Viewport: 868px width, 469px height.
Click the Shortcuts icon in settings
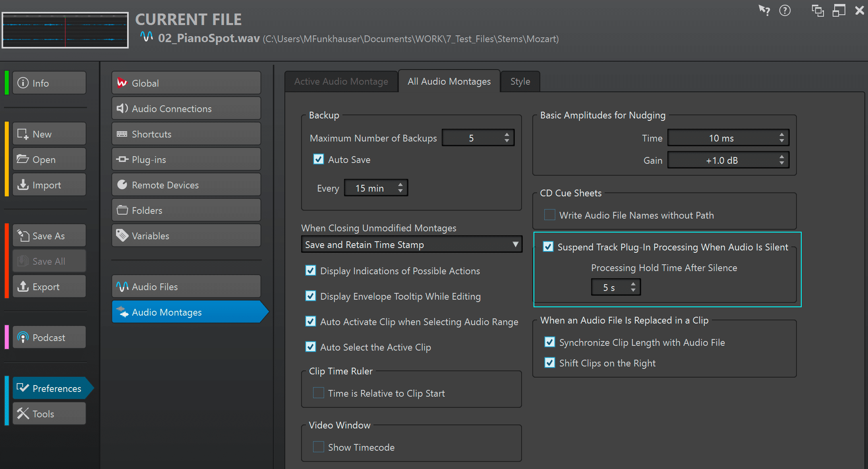click(122, 134)
